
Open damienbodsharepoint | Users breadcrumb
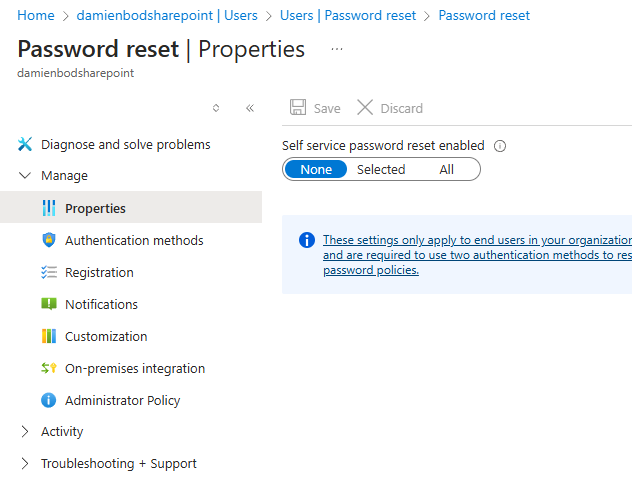(167, 15)
